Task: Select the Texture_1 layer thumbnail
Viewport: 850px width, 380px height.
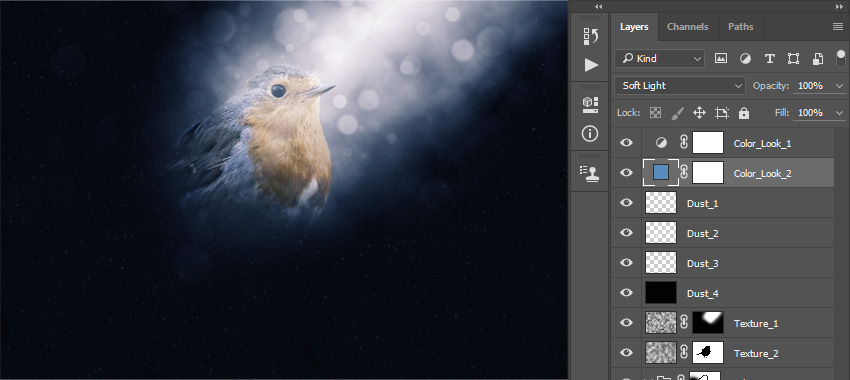Action: click(x=661, y=323)
